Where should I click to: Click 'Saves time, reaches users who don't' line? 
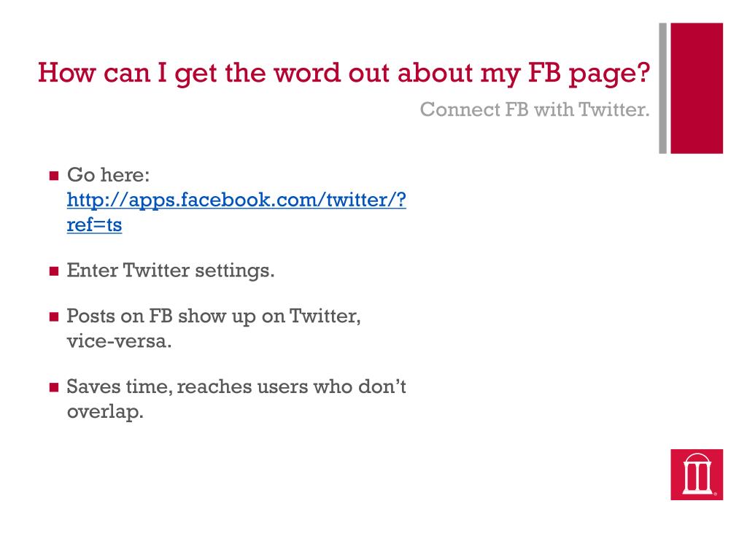click(x=236, y=386)
